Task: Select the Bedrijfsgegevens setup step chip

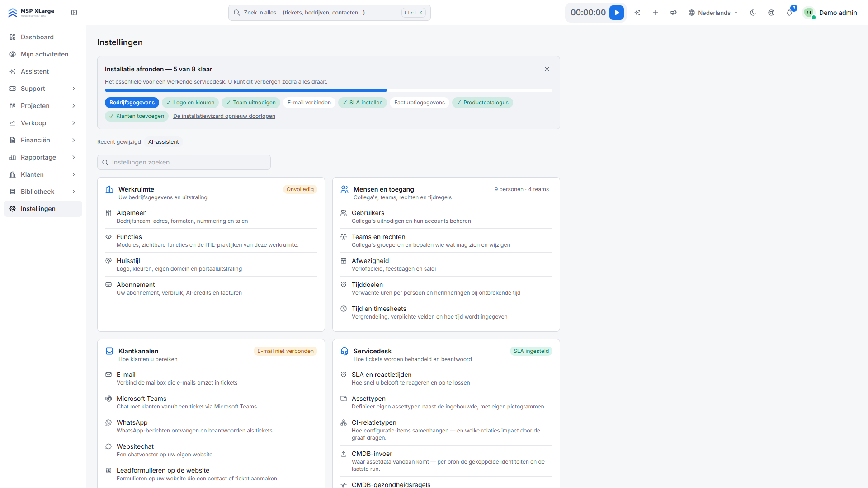Action: click(132, 103)
